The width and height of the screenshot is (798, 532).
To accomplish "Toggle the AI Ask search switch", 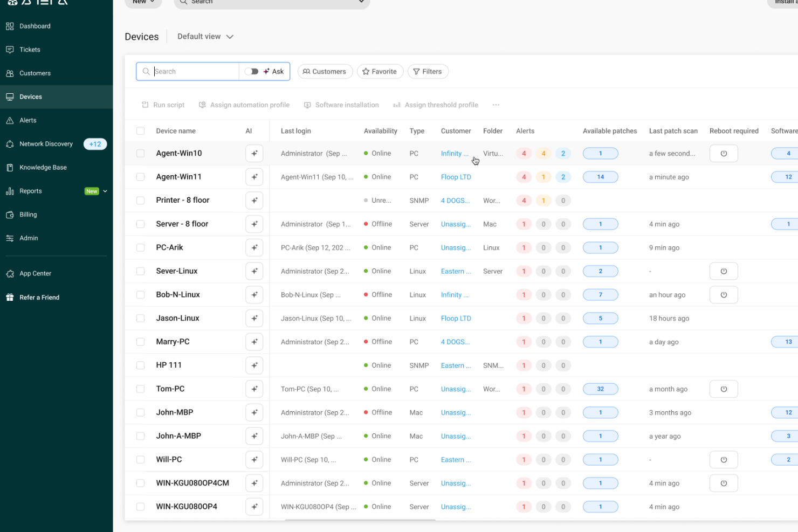I will (252, 71).
